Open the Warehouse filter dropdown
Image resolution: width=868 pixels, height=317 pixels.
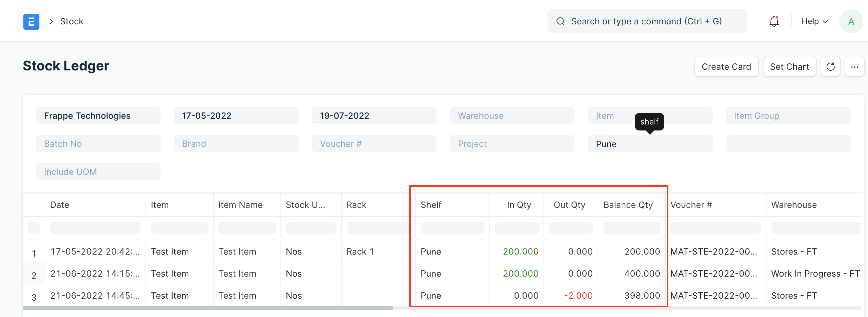[512, 115]
